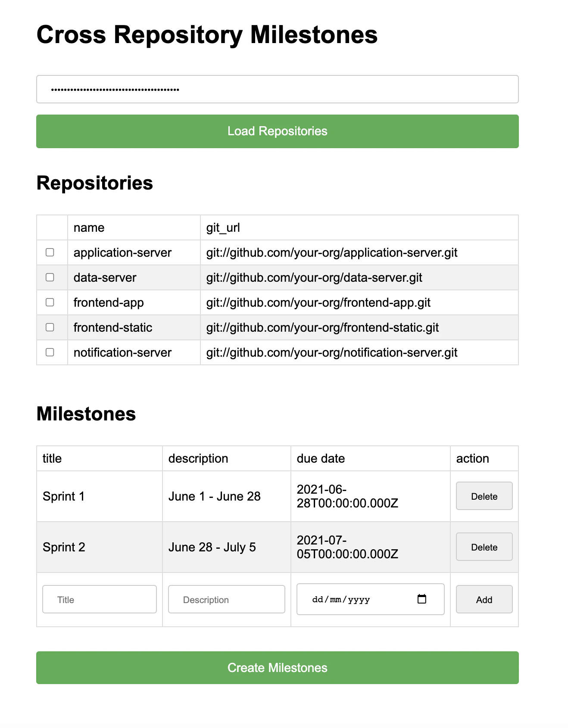The height and width of the screenshot is (728, 568).
Task: Click the frontend-static.git URL text
Action: click(323, 327)
